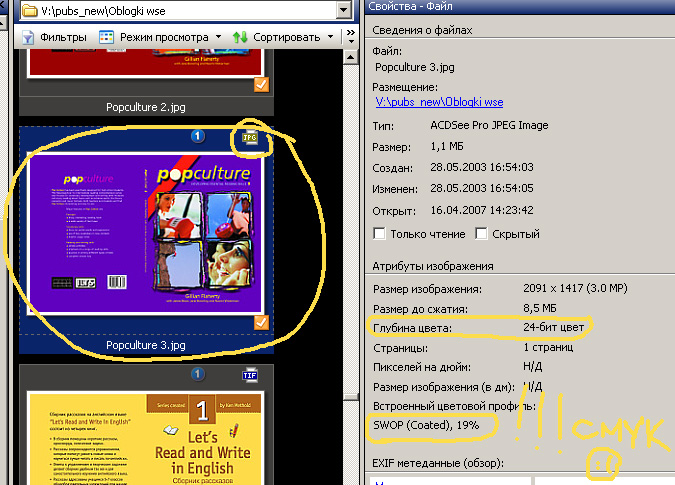Open the Сортировать sort menu
The height and width of the screenshot is (485, 675).
click(286, 37)
